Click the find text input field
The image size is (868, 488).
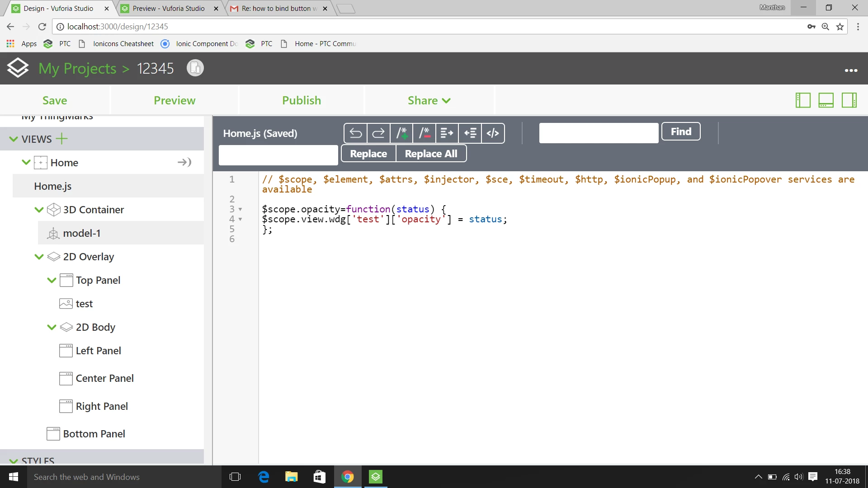coord(599,133)
